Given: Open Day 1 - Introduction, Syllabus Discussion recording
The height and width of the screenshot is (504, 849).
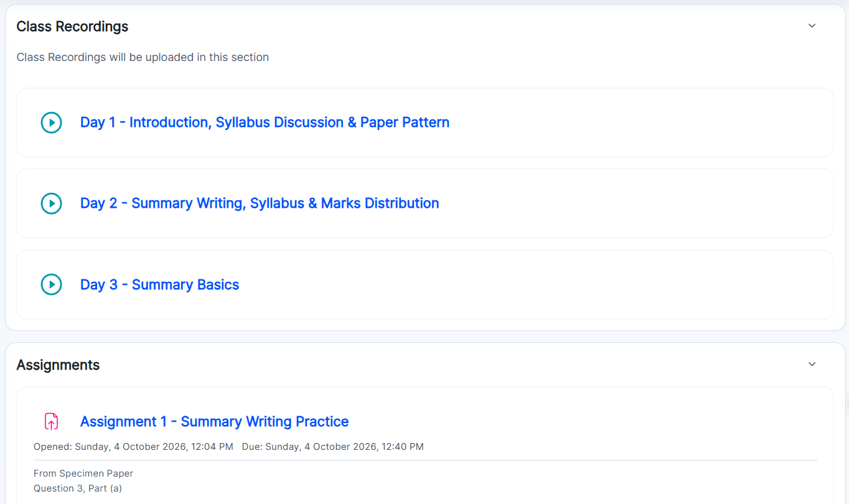Looking at the screenshot, I should [x=265, y=123].
